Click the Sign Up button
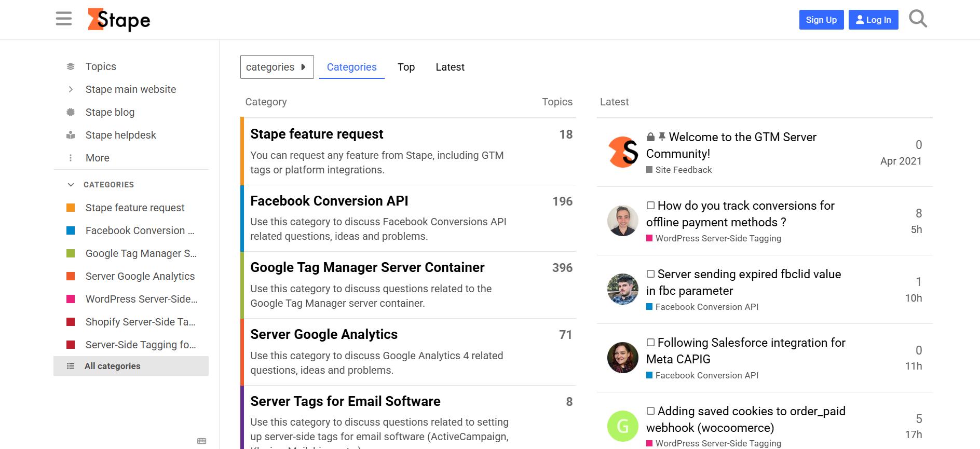980x449 pixels. pyautogui.click(x=821, y=20)
